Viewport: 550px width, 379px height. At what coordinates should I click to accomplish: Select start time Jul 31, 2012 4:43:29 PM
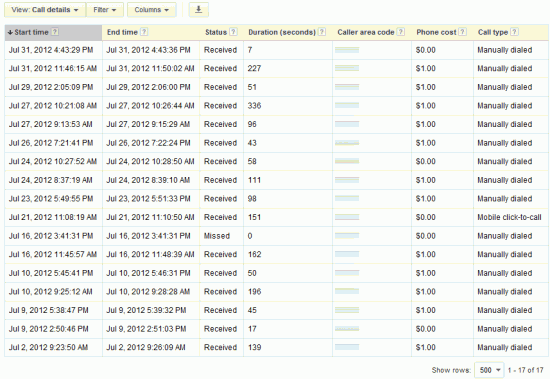[51, 50]
